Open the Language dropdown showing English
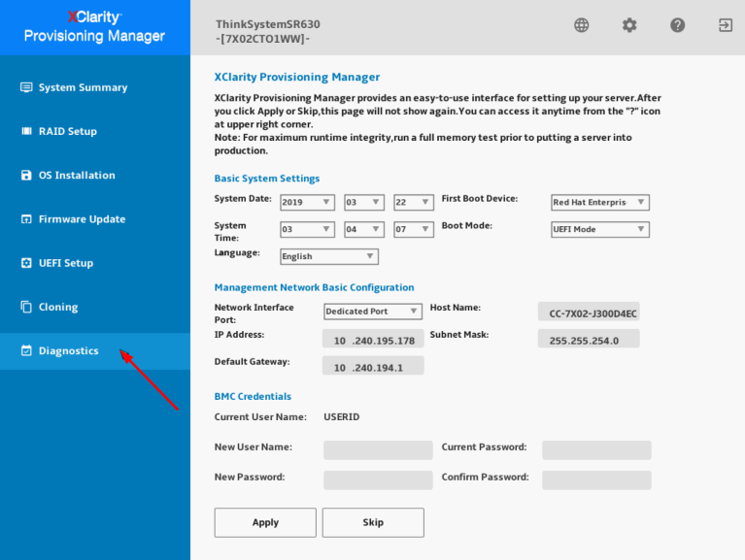This screenshot has height=560, width=745. [328, 256]
